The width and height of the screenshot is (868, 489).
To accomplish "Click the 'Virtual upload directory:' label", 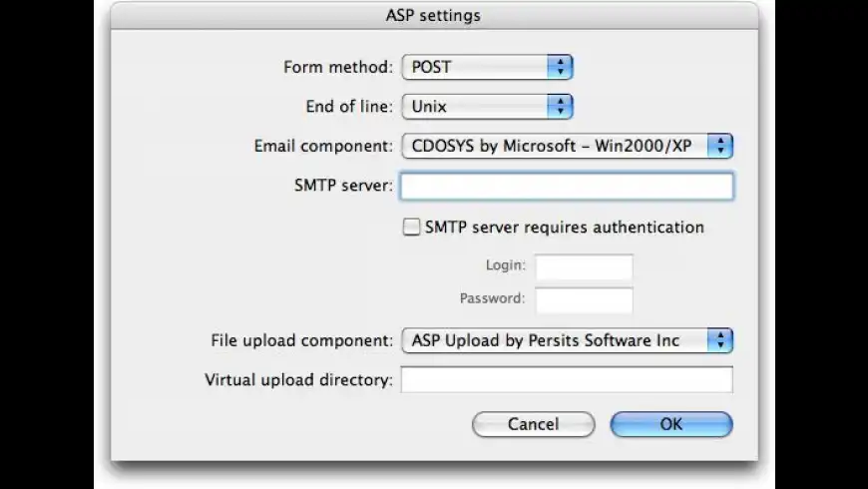I will point(299,380).
